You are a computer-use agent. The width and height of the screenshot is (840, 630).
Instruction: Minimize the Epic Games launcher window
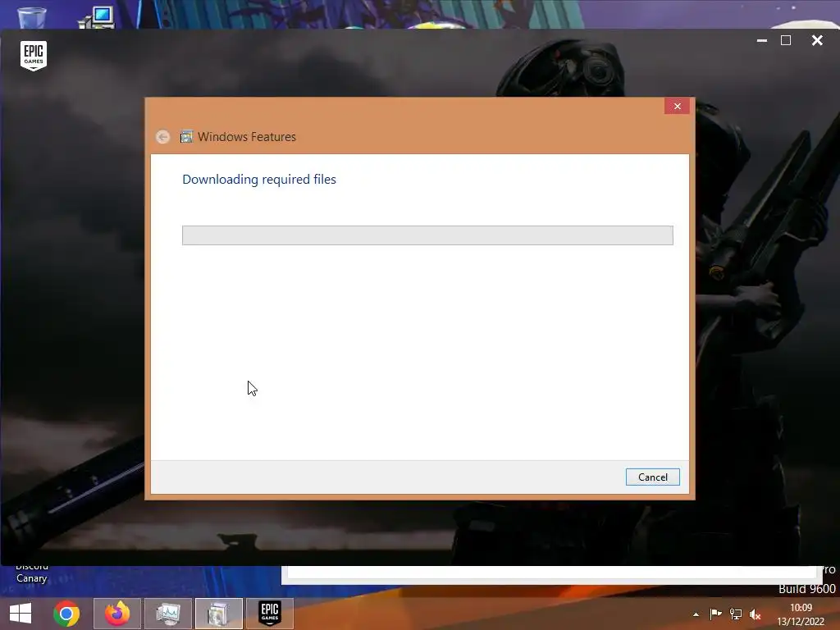click(762, 40)
